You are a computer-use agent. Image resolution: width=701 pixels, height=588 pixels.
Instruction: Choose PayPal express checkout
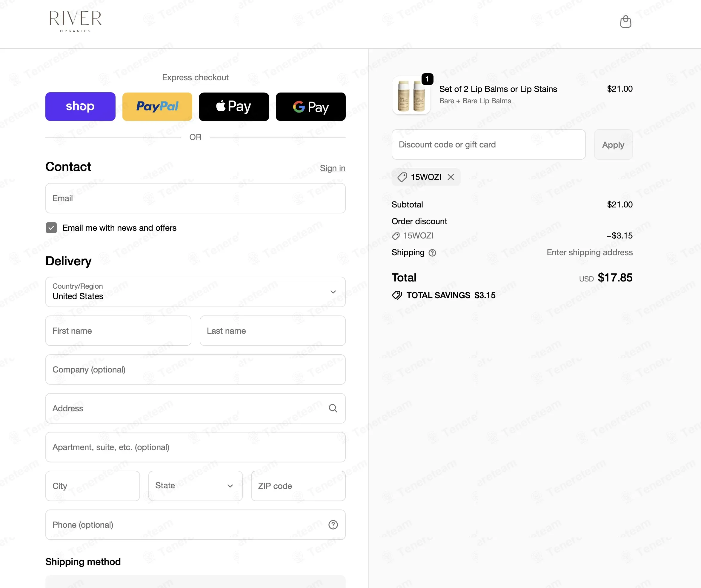coord(157,107)
